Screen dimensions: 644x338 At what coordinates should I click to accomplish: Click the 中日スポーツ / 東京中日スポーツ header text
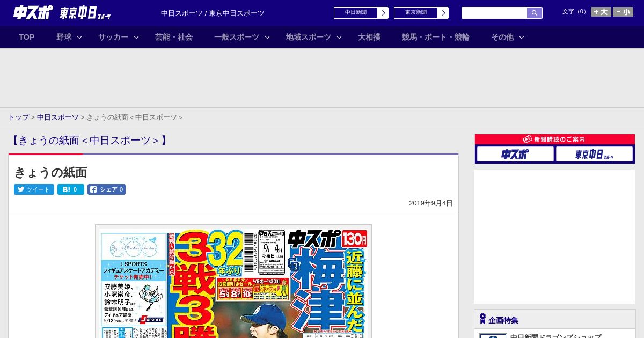[213, 13]
